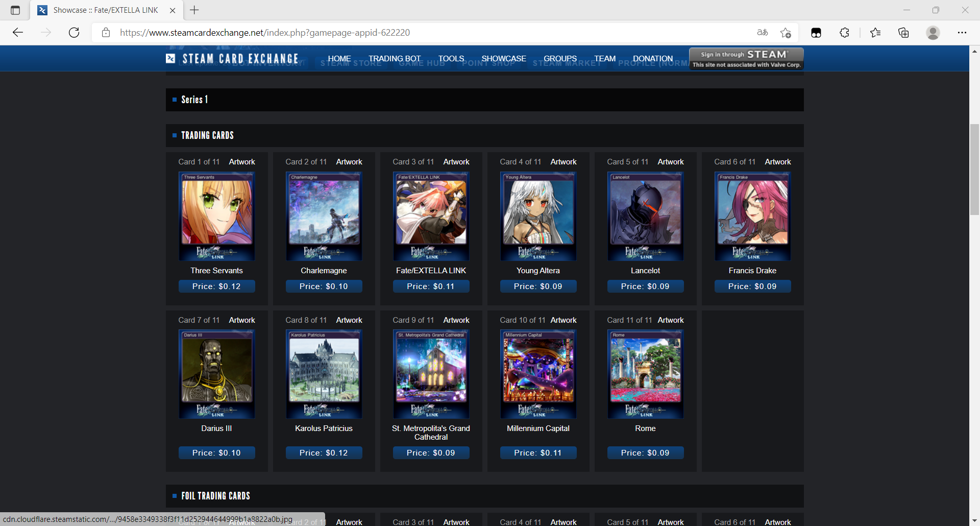Open Charlemagne card thumbnail
The width and height of the screenshot is (980, 526).
click(x=324, y=216)
